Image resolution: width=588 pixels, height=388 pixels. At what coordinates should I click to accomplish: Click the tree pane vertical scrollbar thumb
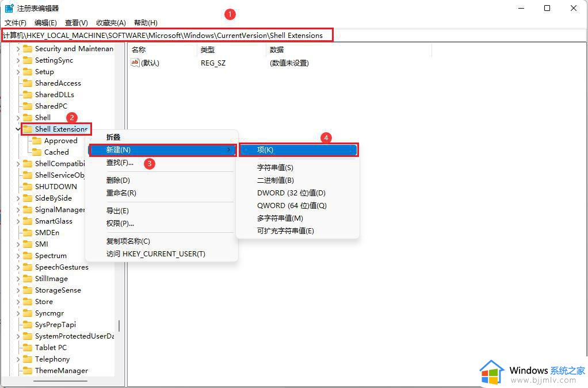tap(119, 326)
